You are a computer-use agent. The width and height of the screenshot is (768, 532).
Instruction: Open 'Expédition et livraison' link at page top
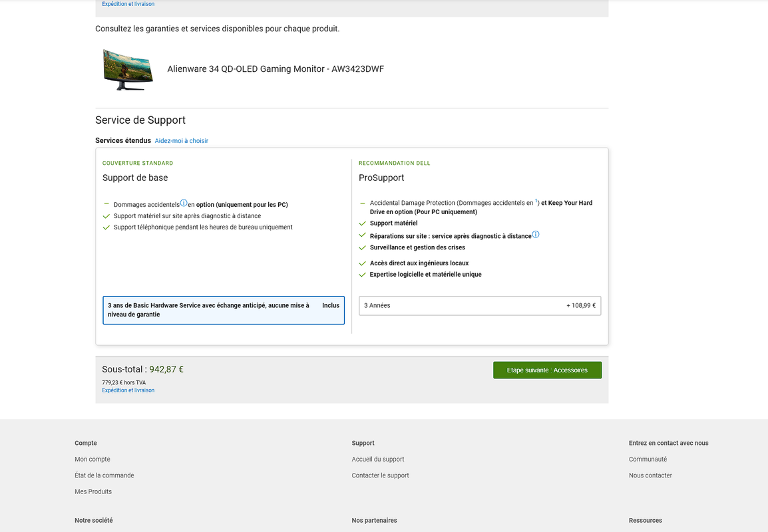pyautogui.click(x=128, y=4)
